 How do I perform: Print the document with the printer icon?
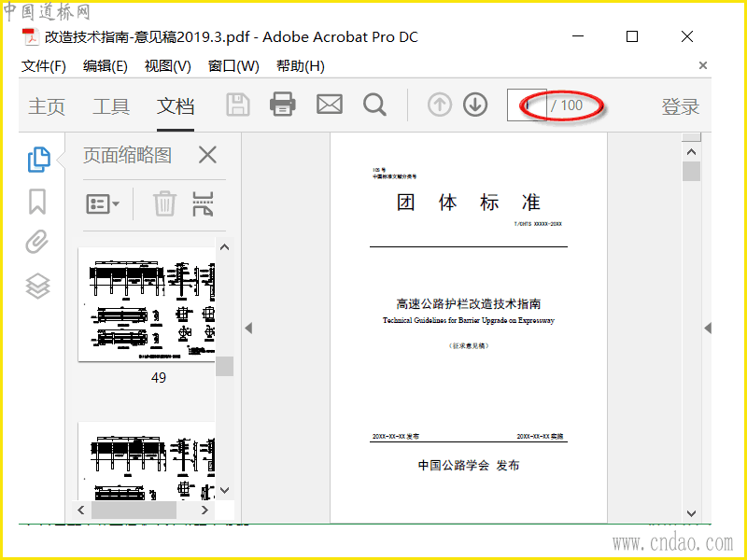[x=283, y=105]
